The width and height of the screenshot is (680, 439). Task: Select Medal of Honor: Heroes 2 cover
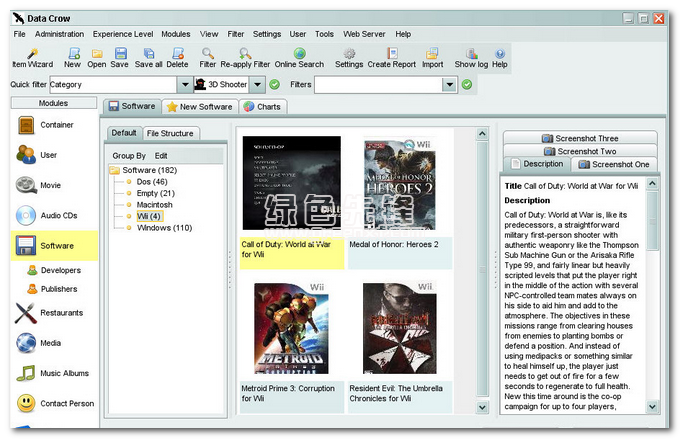tap(399, 184)
